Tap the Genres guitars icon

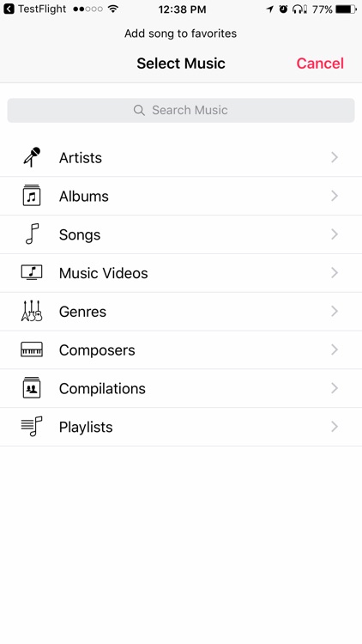point(32,311)
